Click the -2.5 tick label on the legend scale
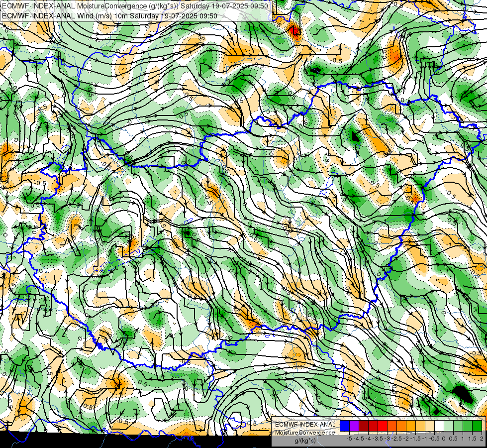This screenshot has width=487, height=448. pyautogui.click(x=396, y=439)
